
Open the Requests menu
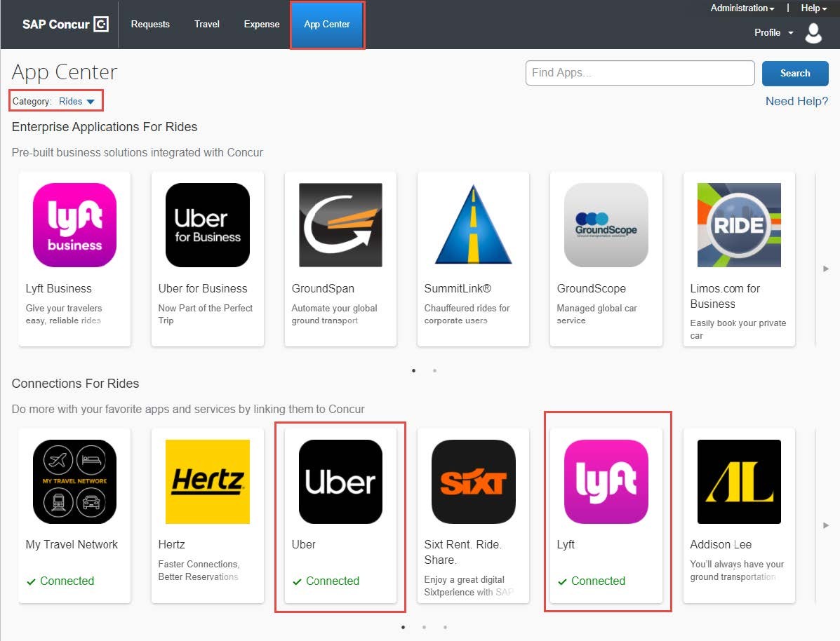(x=150, y=24)
